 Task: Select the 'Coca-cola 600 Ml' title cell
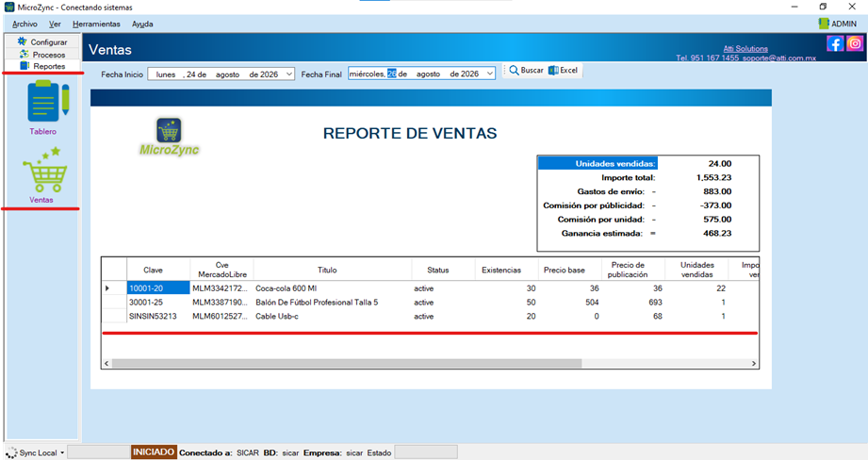tap(333, 288)
